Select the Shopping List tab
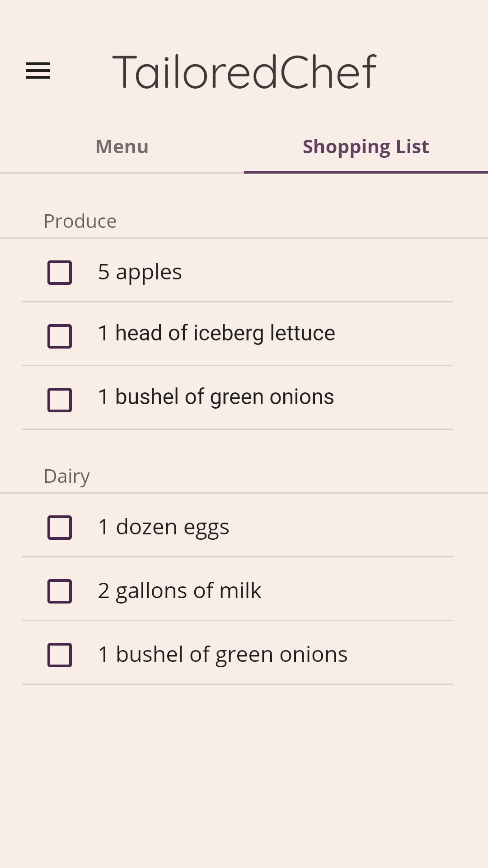Viewport: 488px width, 868px height. (366, 147)
